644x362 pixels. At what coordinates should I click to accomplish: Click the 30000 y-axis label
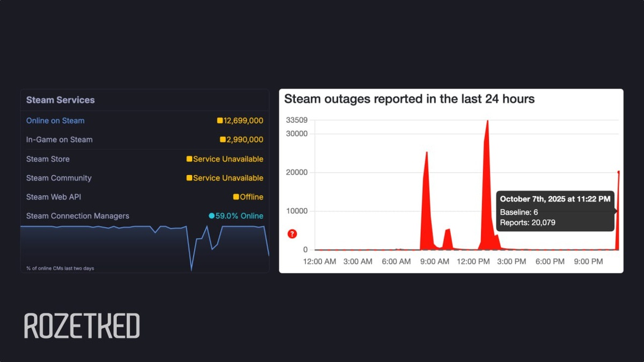click(297, 134)
